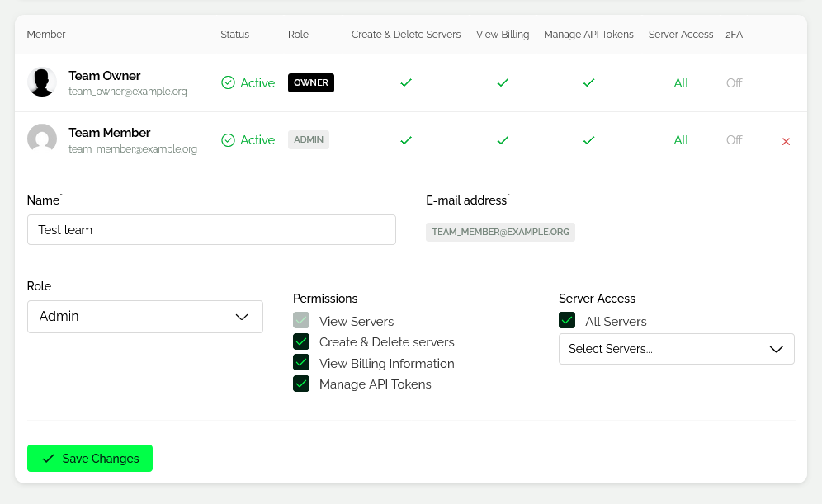Click Team Owner's 2FA Off value

point(734,82)
